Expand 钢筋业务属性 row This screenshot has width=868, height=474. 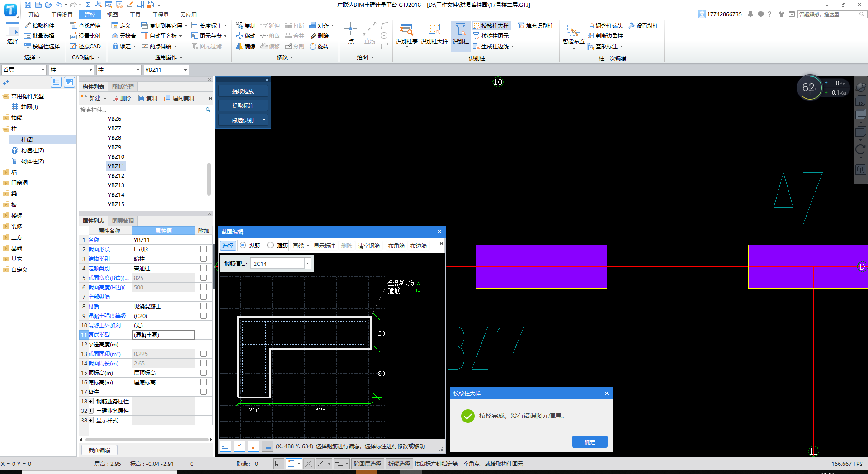[91, 402]
